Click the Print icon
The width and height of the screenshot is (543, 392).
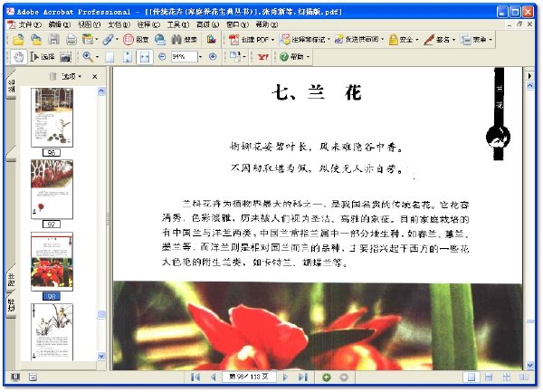71,40
